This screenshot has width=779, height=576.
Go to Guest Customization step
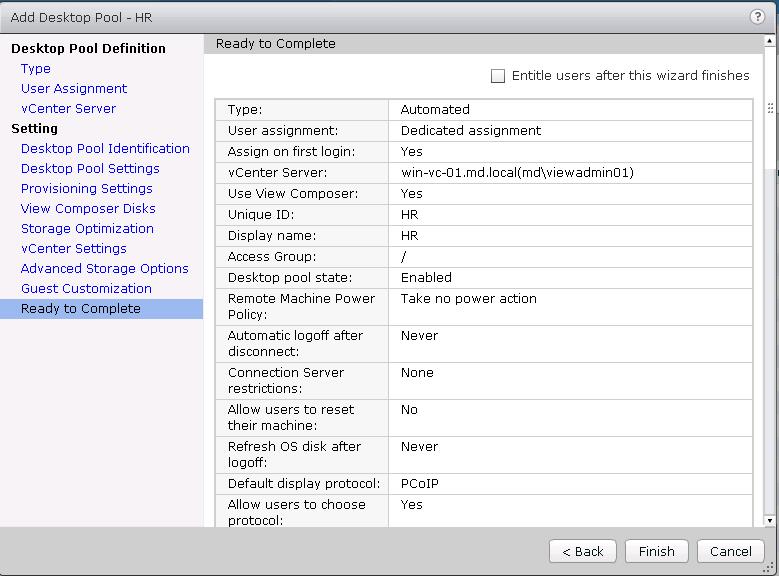86,289
